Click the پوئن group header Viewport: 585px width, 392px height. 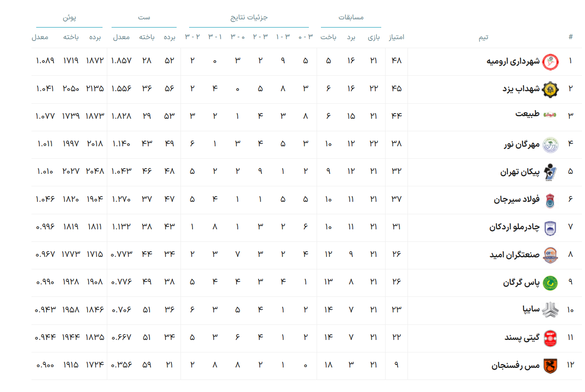click(x=69, y=18)
